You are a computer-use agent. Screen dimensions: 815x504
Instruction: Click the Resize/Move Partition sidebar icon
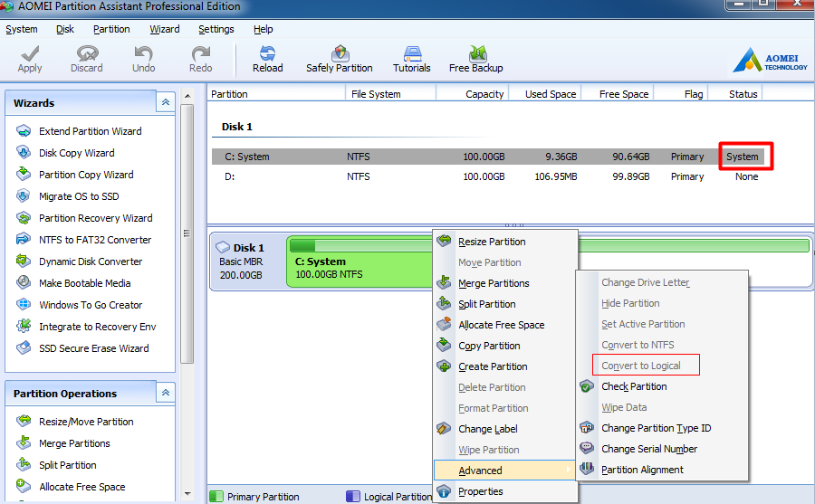click(24, 421)
